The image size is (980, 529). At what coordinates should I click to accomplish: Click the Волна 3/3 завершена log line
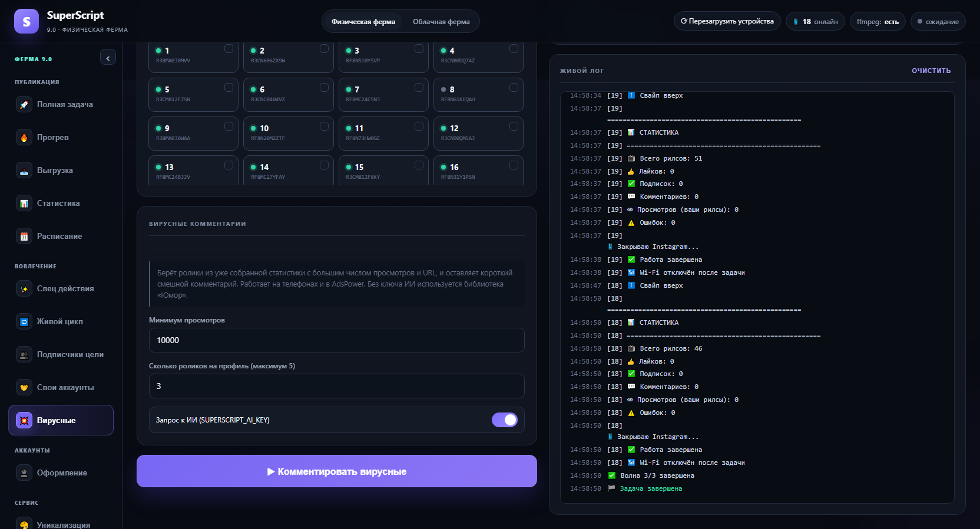(x=657, y=475)
